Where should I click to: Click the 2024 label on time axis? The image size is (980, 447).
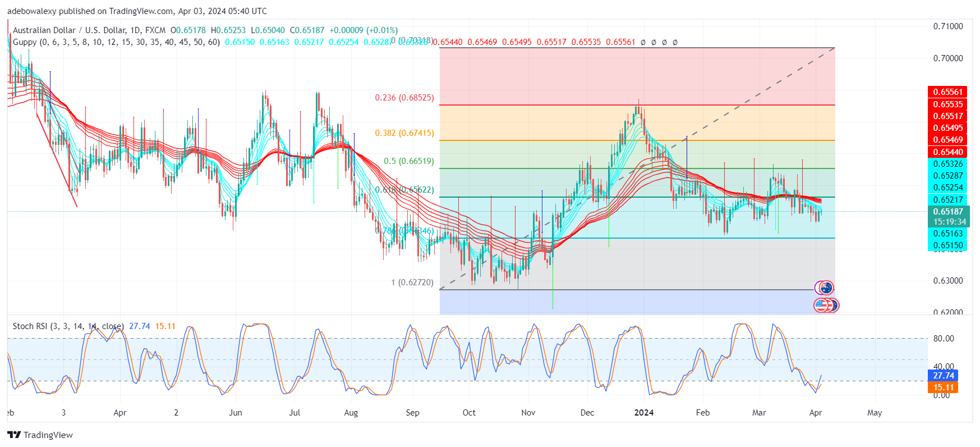pos(644,413)
